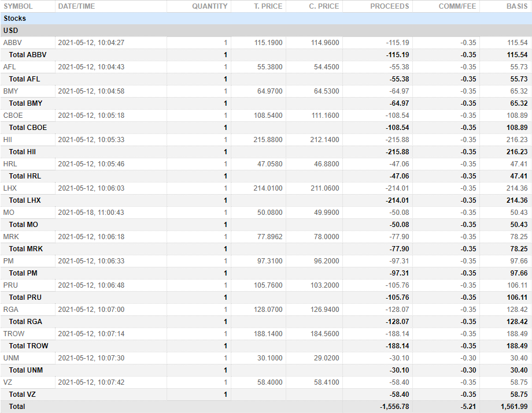Viewport: 532px width, 413px height.
Task: Click the HII symbol cell
Action: [x=8, y=140]
